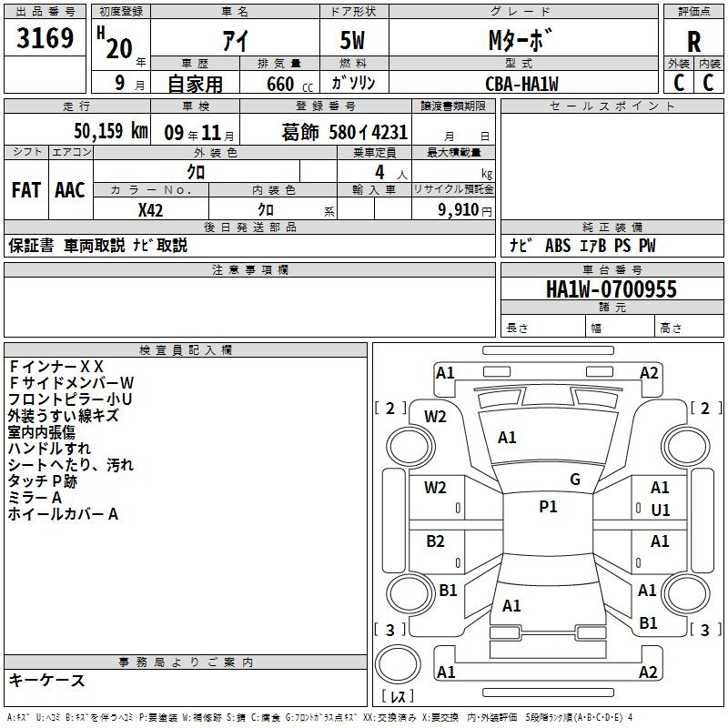
Task: Click inspector note ＦインナーＸＸ
Action: 56,367
